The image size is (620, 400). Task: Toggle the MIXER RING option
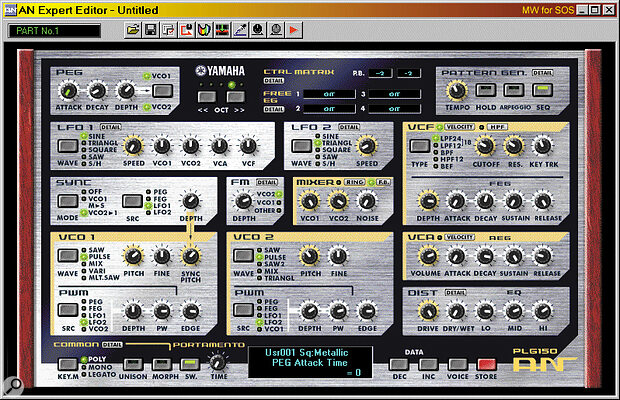pos(354,182)
